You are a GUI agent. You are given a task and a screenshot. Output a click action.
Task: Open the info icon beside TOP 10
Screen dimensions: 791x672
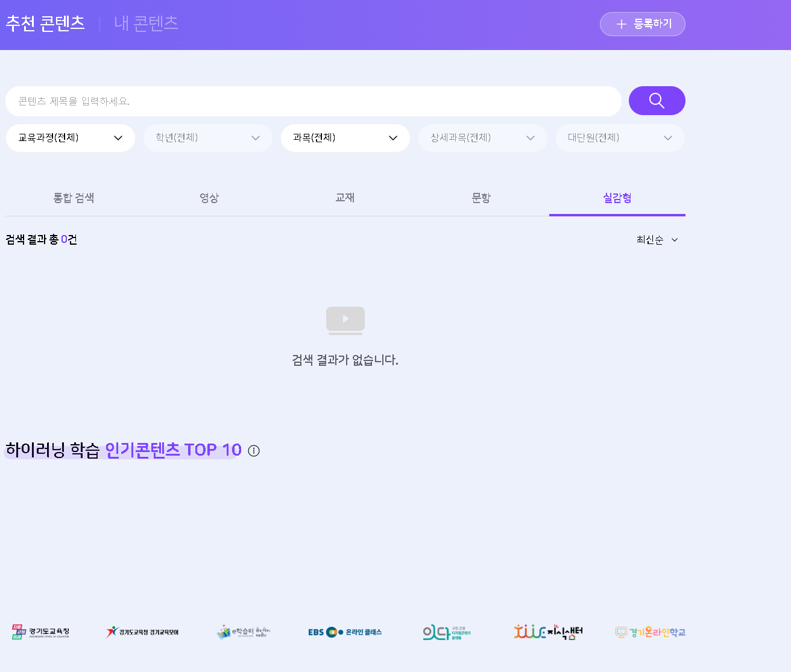(x=254, y=451)
